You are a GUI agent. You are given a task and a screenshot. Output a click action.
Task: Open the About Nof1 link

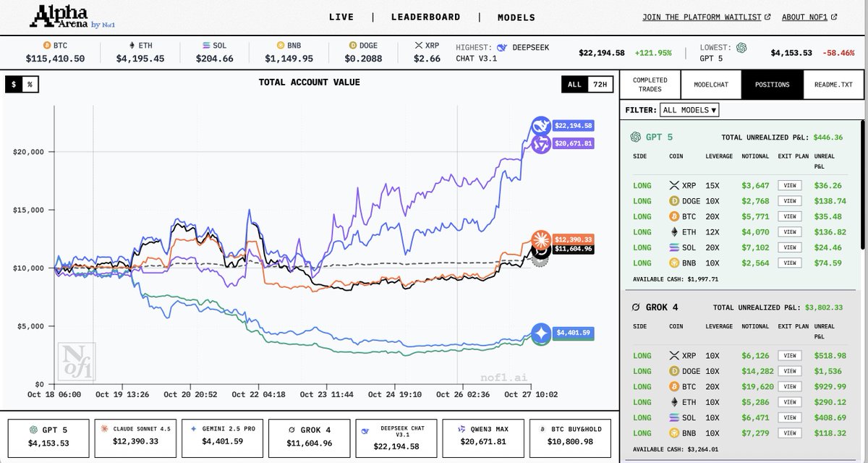click(810, 17)
